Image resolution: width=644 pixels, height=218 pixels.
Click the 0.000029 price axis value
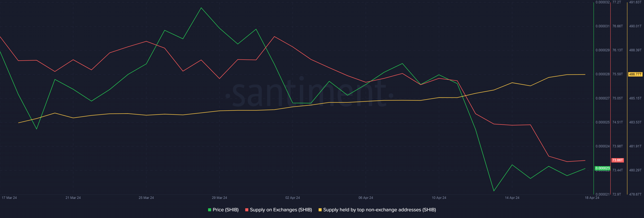coord(602,50)
